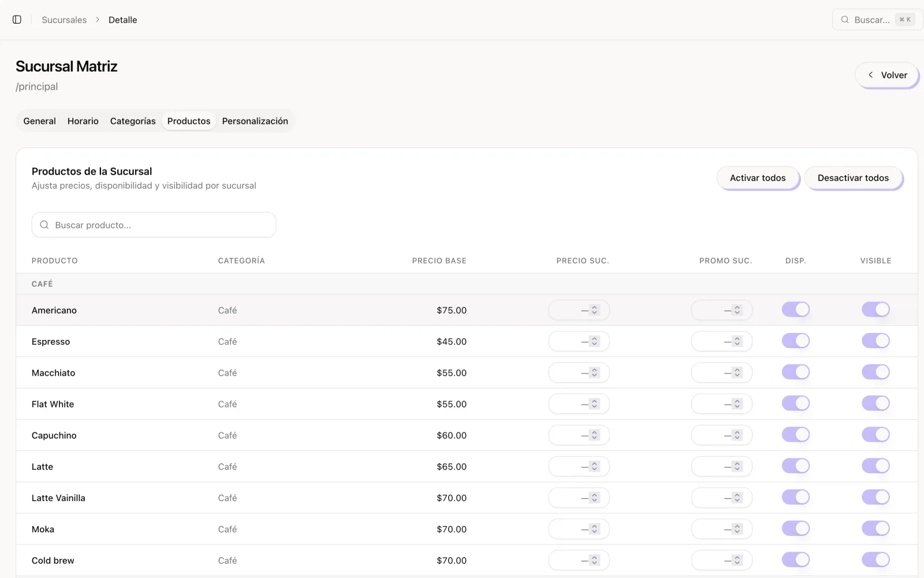
Task: Toggle Latte visible switch
Action: pos(875,466)
